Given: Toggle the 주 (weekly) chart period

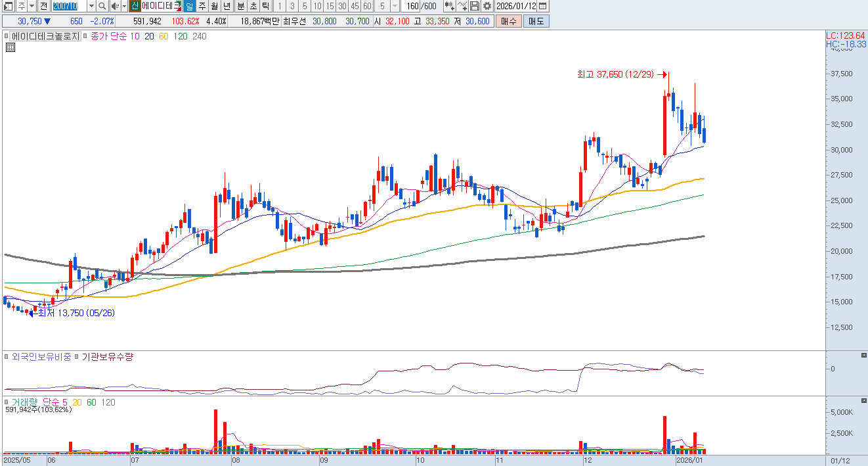Looking at the screenshot, I should [202, 6].
